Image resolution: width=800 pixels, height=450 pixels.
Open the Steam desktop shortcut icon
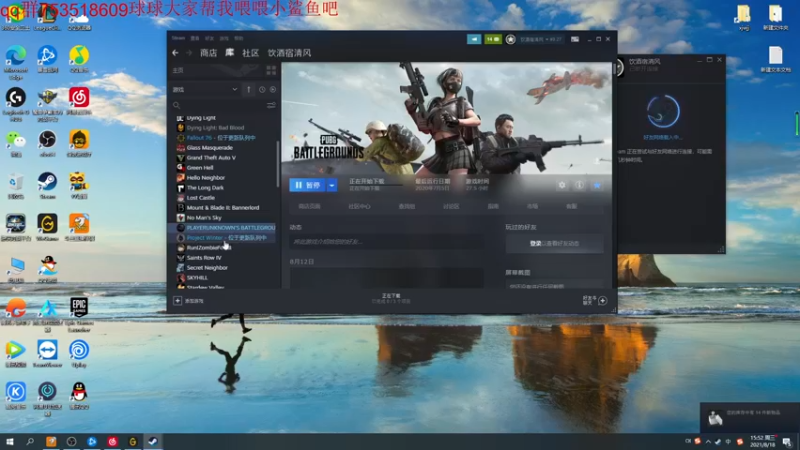tap(47, 185)
